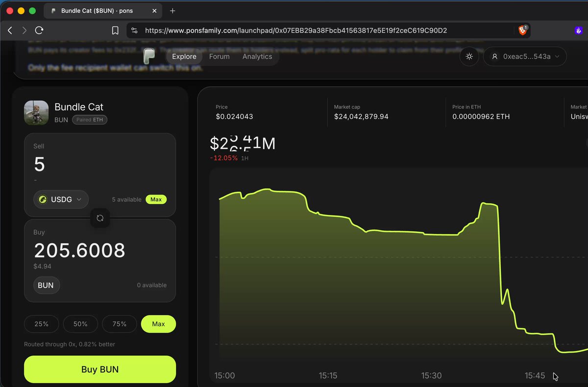This screenshot has height=387, width=588.
Task: Click the pons logo in the navbar
Action: [x=149, y=56]
